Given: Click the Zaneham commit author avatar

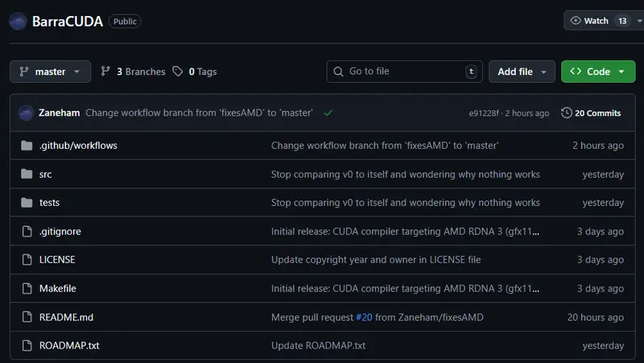Looking at the screenshot, I should pos(26,113).
